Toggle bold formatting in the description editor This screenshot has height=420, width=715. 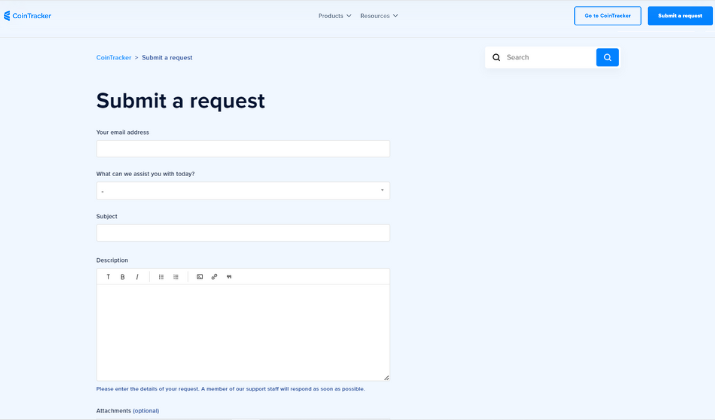tap(123, 277)
